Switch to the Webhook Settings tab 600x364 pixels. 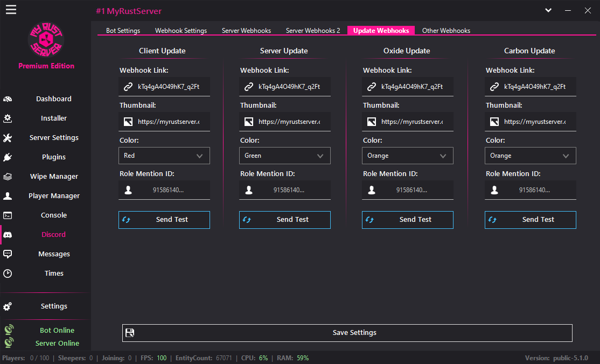(181, 31)
